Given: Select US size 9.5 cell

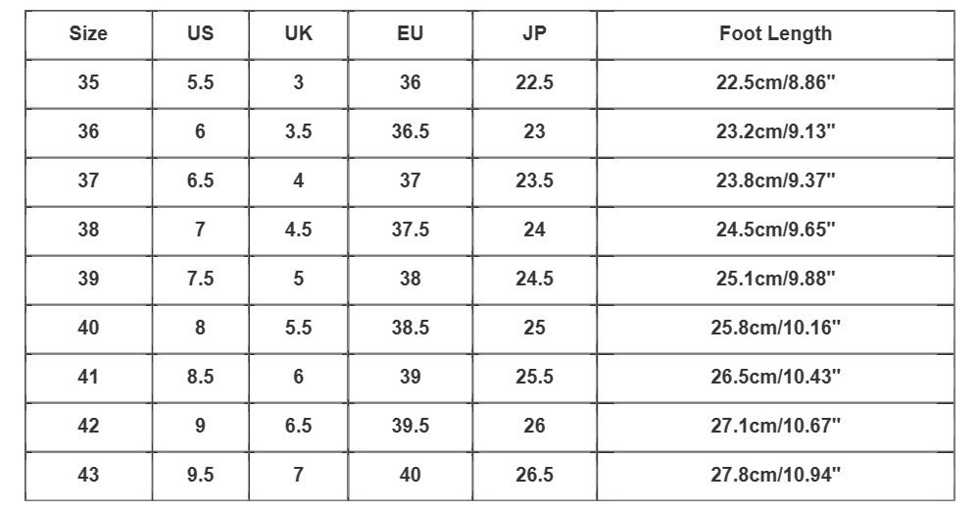Looking at the screenshot, I should click(200, 476).
